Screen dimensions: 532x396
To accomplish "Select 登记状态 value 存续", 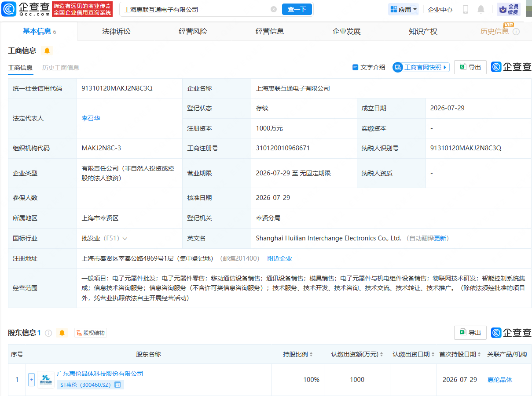I will coord(262,108).
